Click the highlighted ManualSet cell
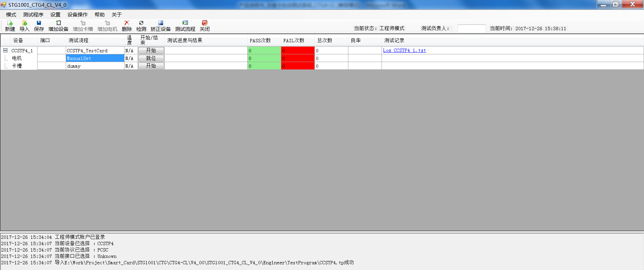This screenshot has height=270, width=644. (95, 58)
